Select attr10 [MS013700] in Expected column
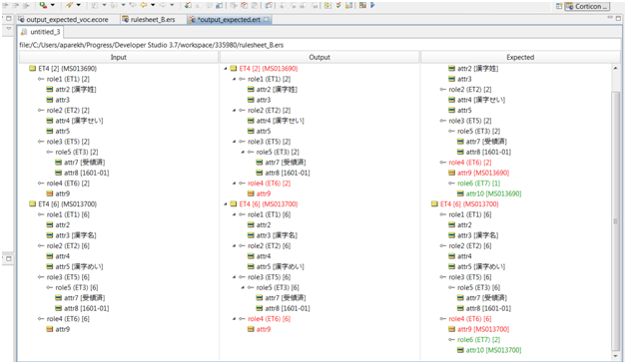The height and width of the screenshot is (364, 627). (x=493, y=350)
